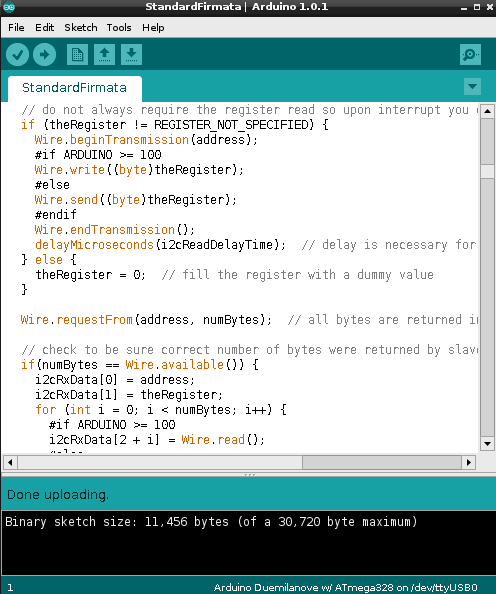This screenshot has width=496, height=594.
Task: Open the Serial Monitor magnifier icon
Action: (470, 55)
